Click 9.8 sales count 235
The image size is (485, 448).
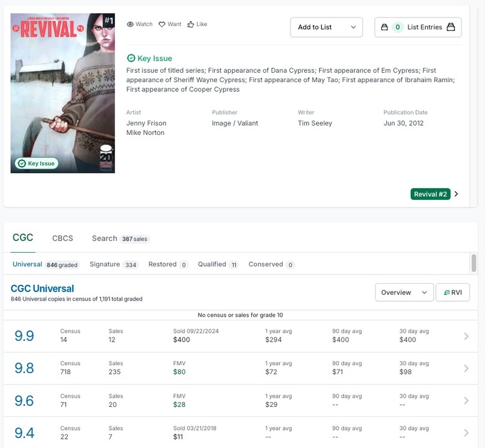pyautogui.click(x=114, y=372)
